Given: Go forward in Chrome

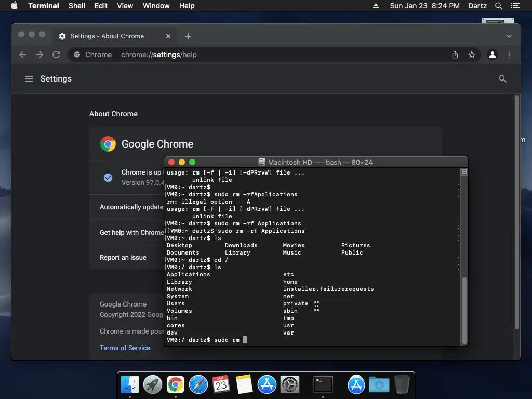Looking at the screenshot, I should pos(39,55).
